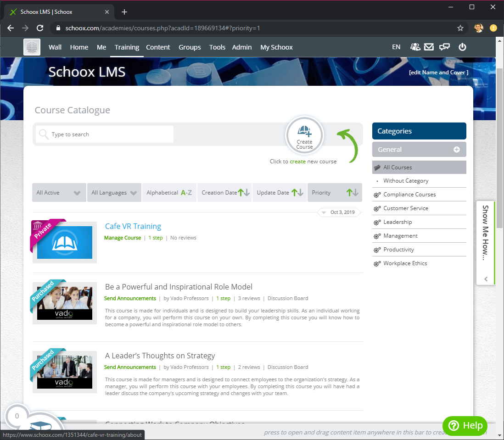The width and height of the screenshot is (504, 440).
Task: Close the Schoox LMS browser tab
Action: point(107,12)
